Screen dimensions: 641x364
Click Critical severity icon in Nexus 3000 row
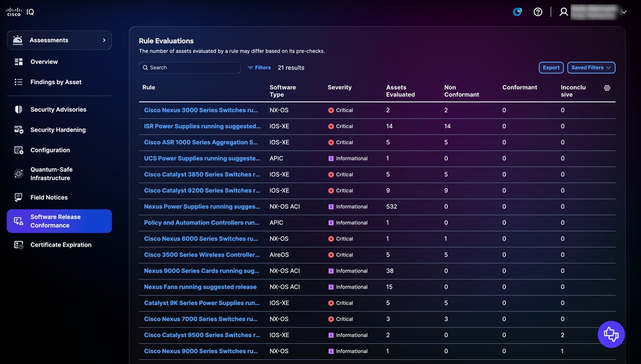tap(331, 110)
